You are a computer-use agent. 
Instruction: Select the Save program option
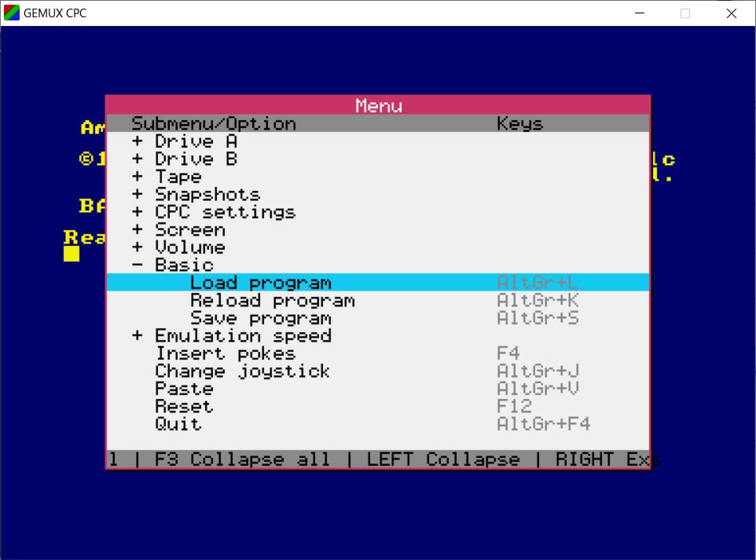[x=378, y=318]
